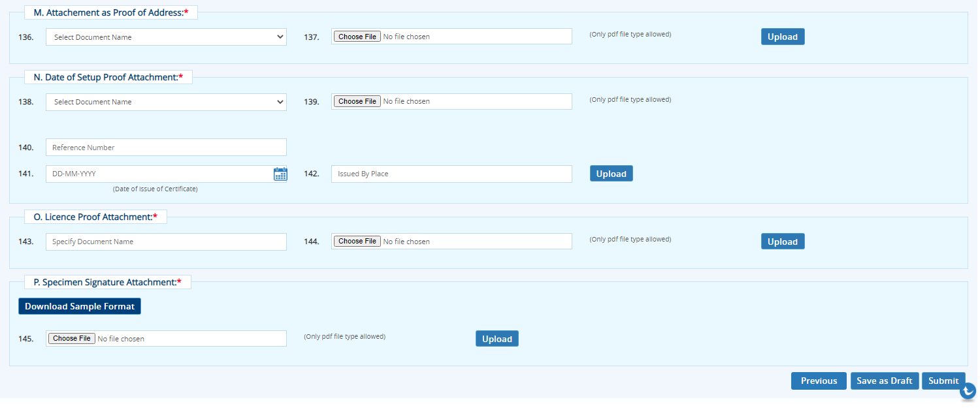Upload the Licence Proof document

(x=782, y=242)
